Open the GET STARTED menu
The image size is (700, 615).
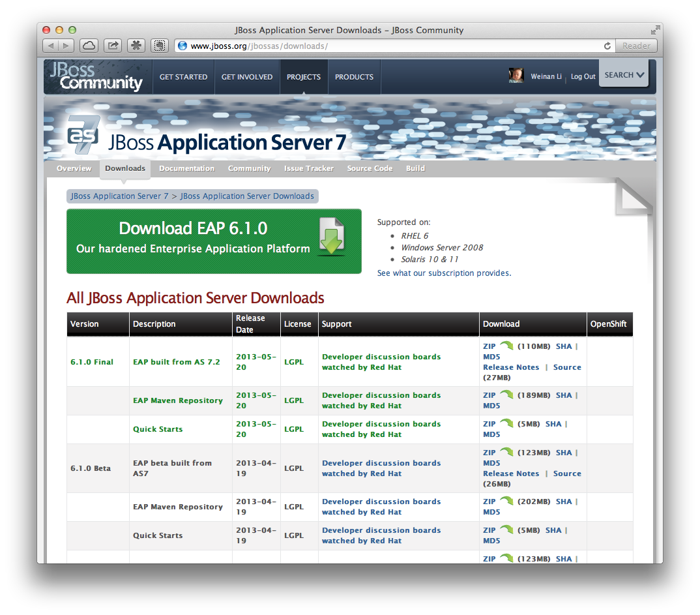[x=184, y=77]
